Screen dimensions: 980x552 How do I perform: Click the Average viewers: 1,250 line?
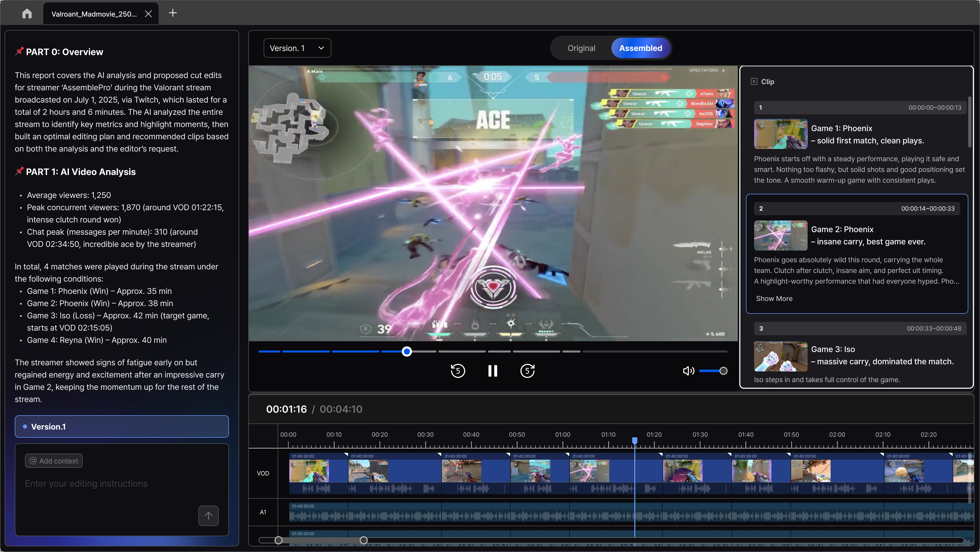tap(69, 195)
